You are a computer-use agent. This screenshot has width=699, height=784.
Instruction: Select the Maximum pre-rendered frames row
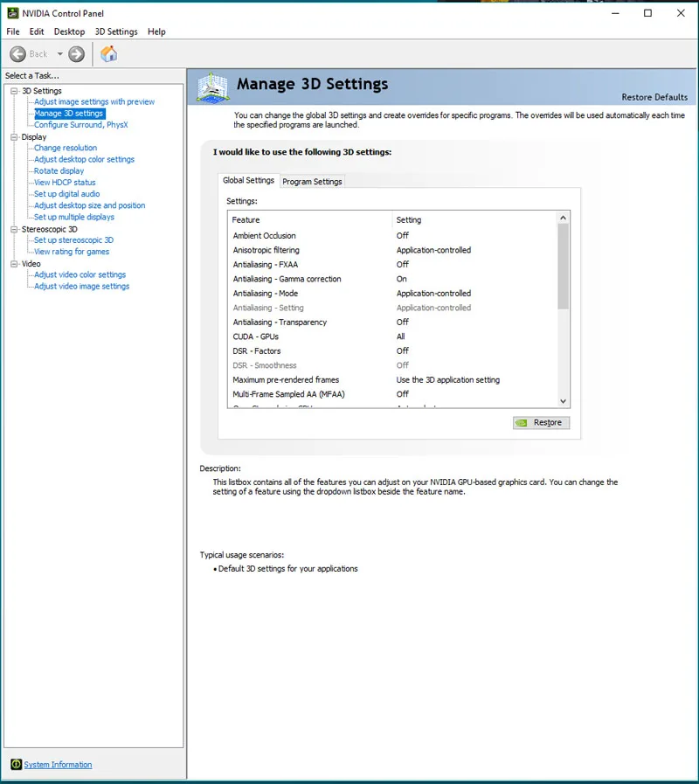(x=392, y=380)
